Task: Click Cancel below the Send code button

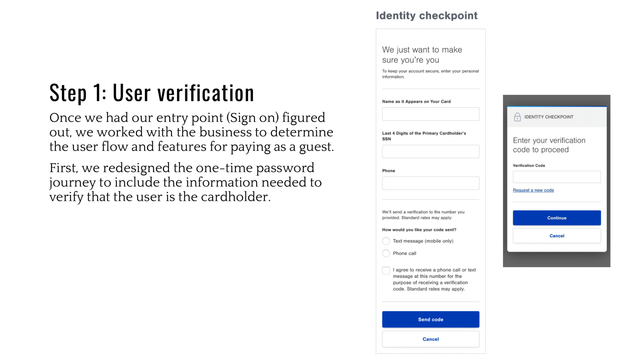Action: click(x=431, y=339)
